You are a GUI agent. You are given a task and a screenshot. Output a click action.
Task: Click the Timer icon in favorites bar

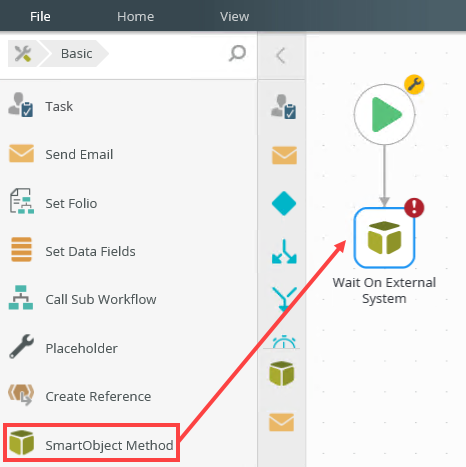point(284,342)
